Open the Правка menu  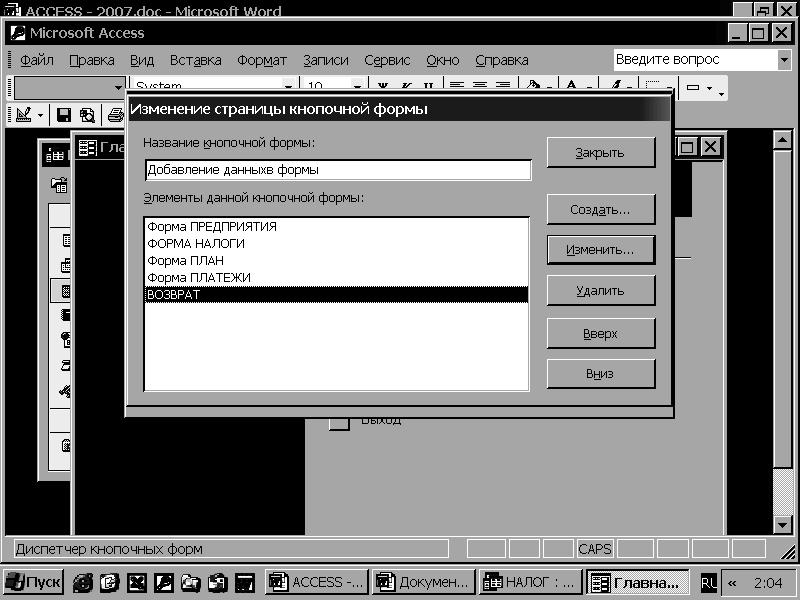(92, 60)
